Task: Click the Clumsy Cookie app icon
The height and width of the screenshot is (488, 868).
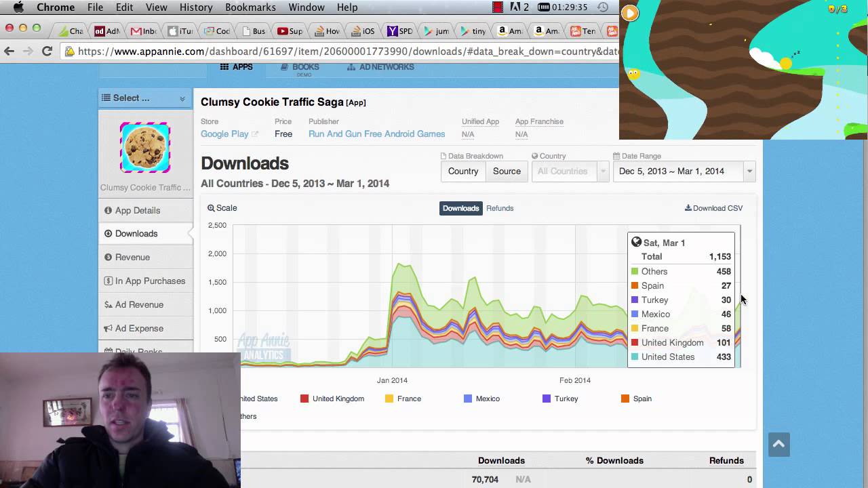Action: pyautogui.click(x=145, y=148)
